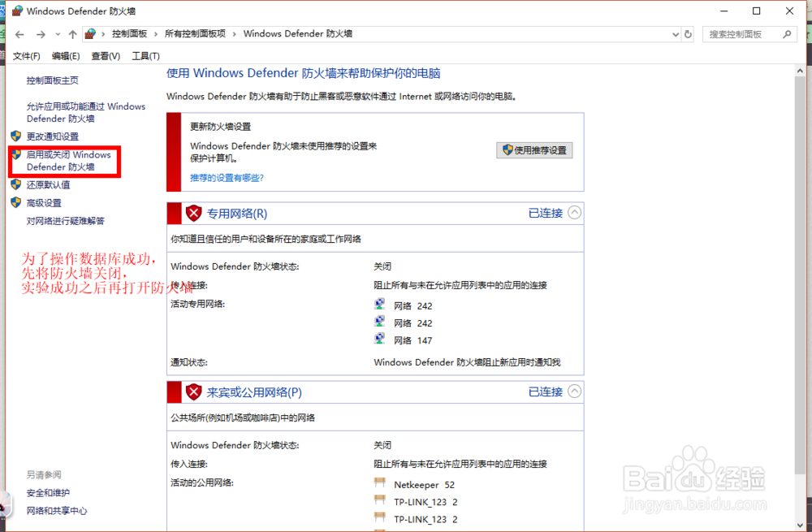Go up one level with up arrow
Screen dimensions: 812x532
(72, 34)
